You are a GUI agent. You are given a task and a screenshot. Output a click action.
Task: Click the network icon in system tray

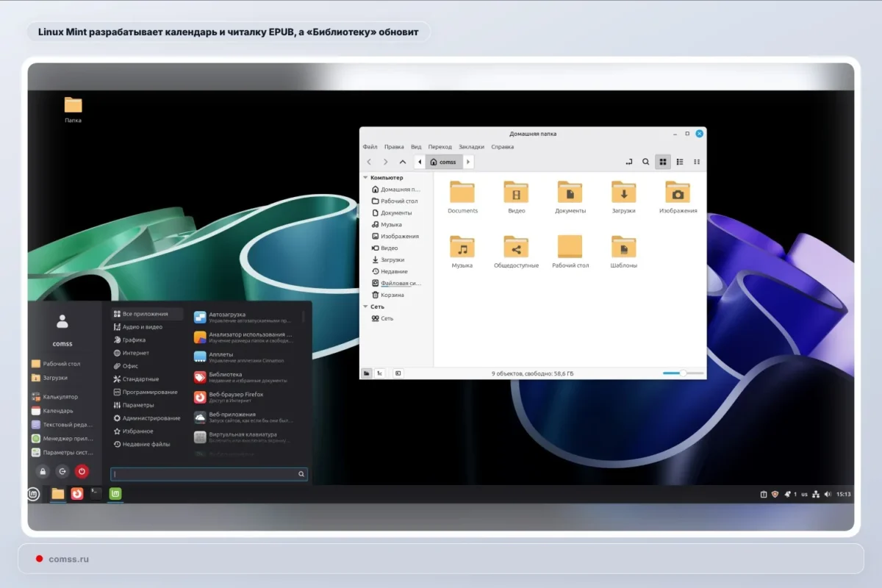pyautogui.click(x=816, y=494)
